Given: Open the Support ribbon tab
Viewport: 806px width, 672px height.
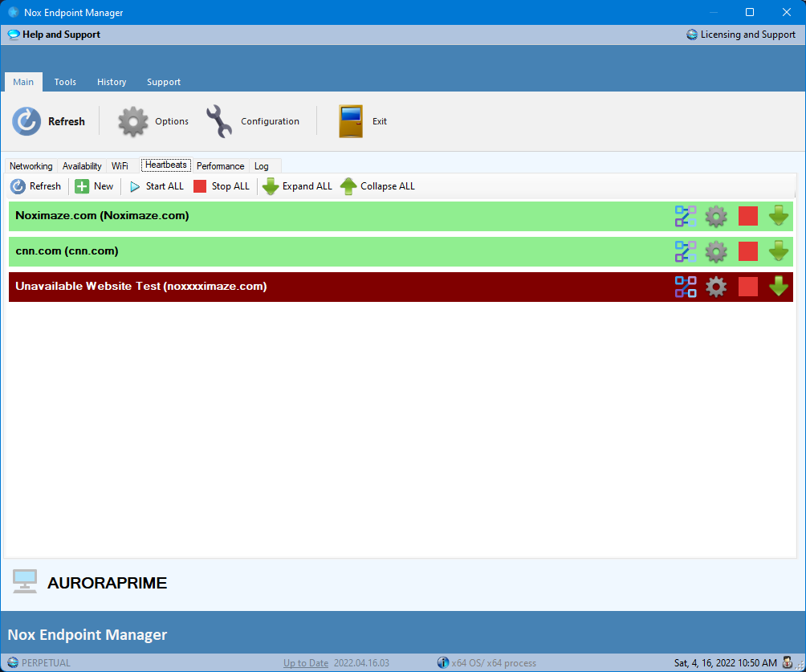Looking at the screenshot, I should pos(164,82).
